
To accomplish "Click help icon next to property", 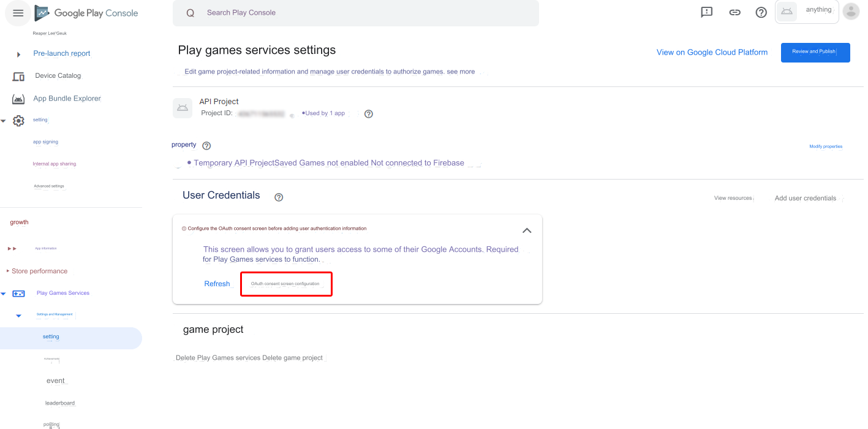I will pos(206,146).
